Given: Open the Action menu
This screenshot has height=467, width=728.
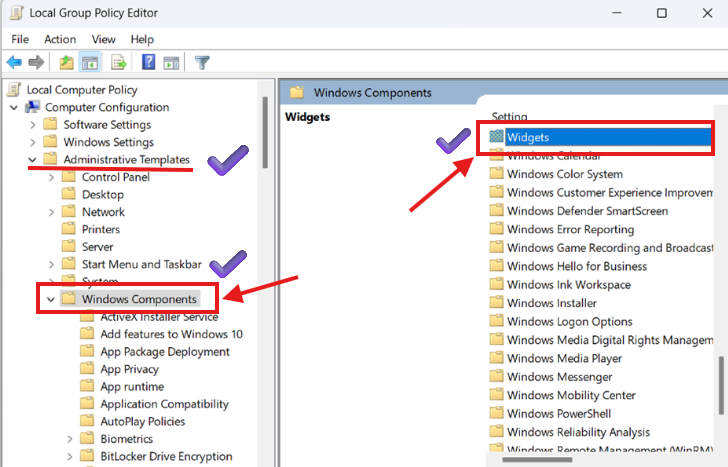Looking at the screenshot, I should [60, 39].
